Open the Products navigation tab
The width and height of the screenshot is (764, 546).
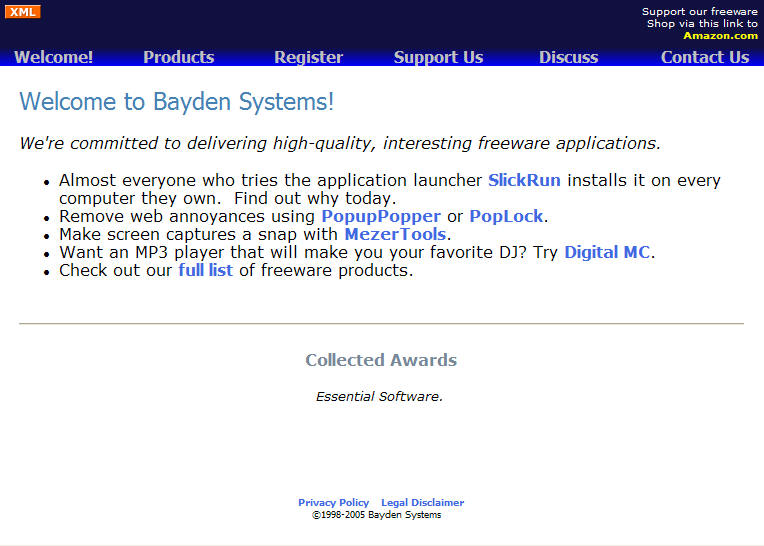pos(179,57)
